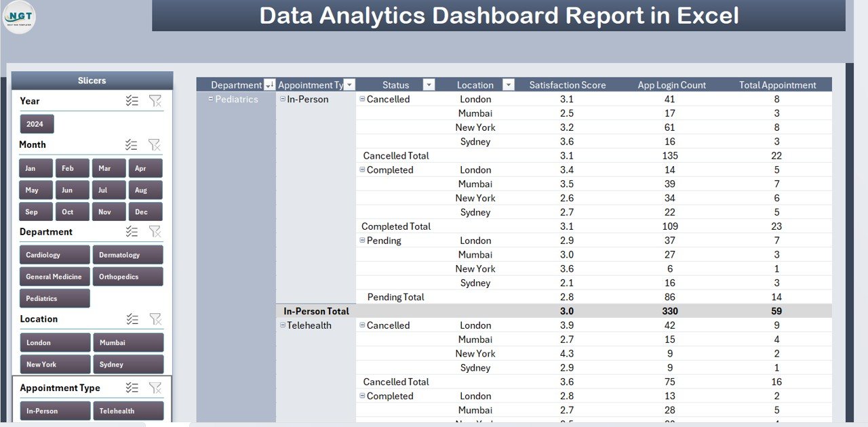The height and width of the screenshot is (427, 868).
Task: Collapse the Pediatrics row group
Action: point(211,99)
